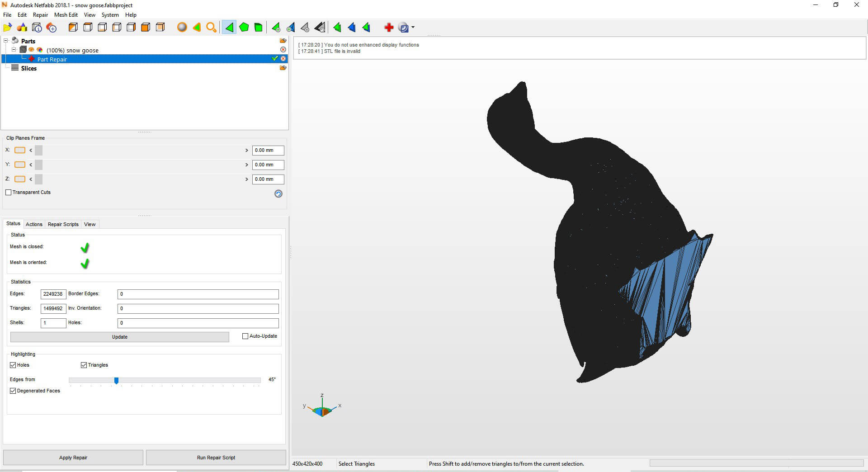Collapse the Parts tree node

point(6,41)
